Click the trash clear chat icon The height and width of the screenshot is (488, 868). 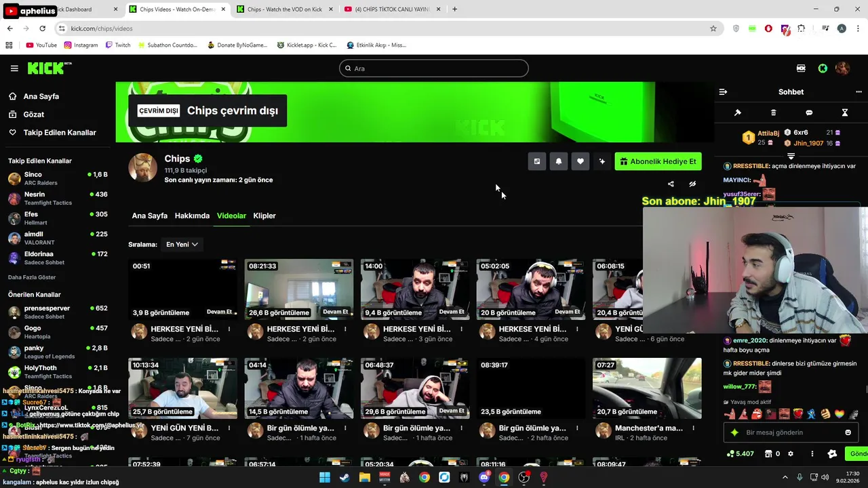(773, 113)
